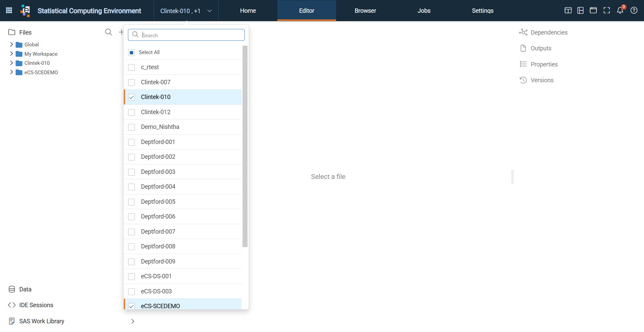Check the Deptford-001 checkbox
This screenshot has height=332, width=644.
(x=131, y=142)
